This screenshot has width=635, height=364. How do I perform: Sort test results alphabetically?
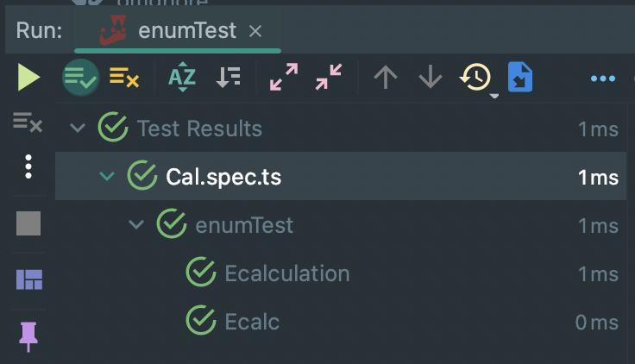point(181,78)
